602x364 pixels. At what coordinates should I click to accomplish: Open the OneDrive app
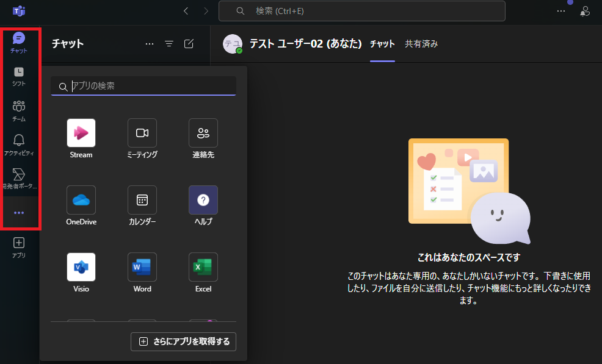point(81,206)
